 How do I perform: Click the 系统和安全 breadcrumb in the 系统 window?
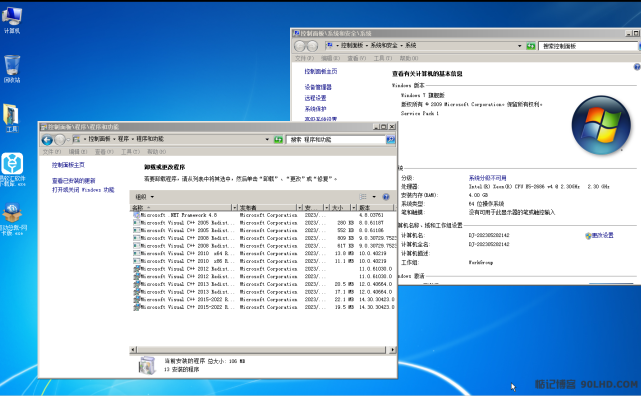click(384, 45)
